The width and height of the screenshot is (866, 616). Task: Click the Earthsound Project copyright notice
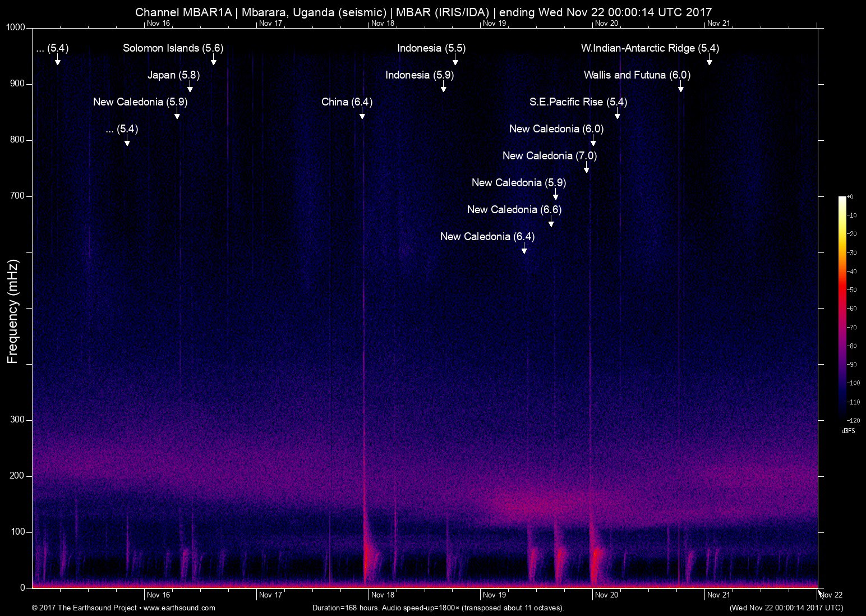[85, 608]
